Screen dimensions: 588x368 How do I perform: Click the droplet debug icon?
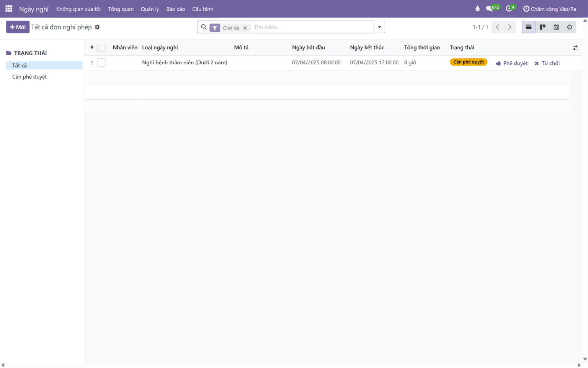coord(477,8)
